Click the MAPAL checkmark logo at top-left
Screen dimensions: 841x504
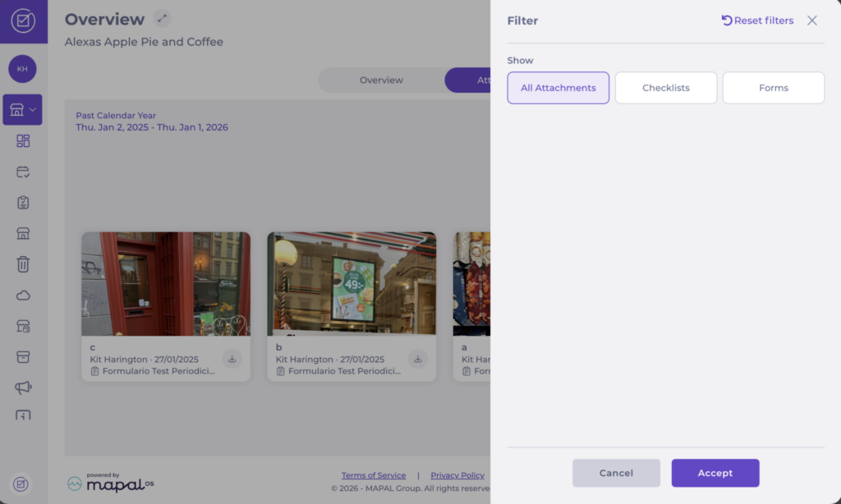point(23,21)
